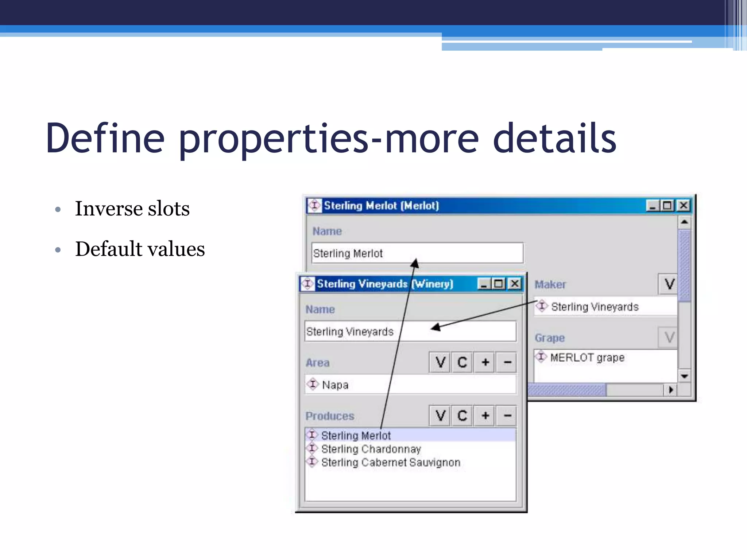Click the diamond icon beside Sterling Vineyards in Maker

542,306
